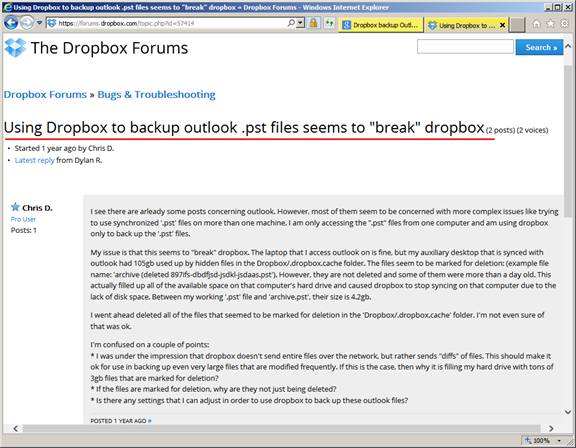Open the zoom level dropdown at 100%

point(559,440)
